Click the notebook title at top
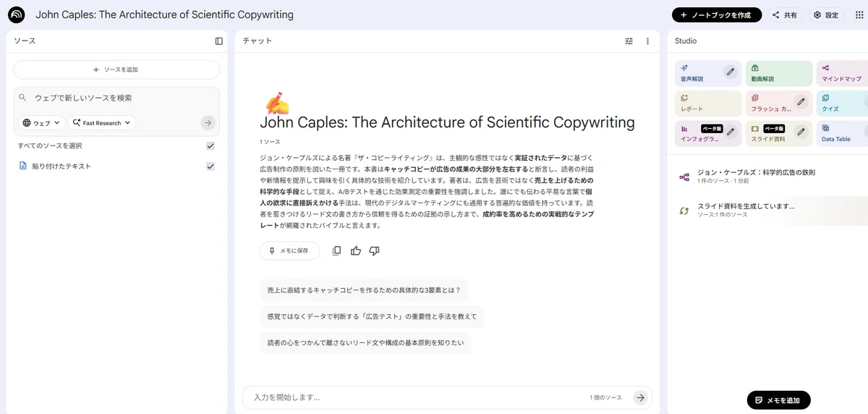The height and width of the screenshot is (414, 868). [165, 15]
